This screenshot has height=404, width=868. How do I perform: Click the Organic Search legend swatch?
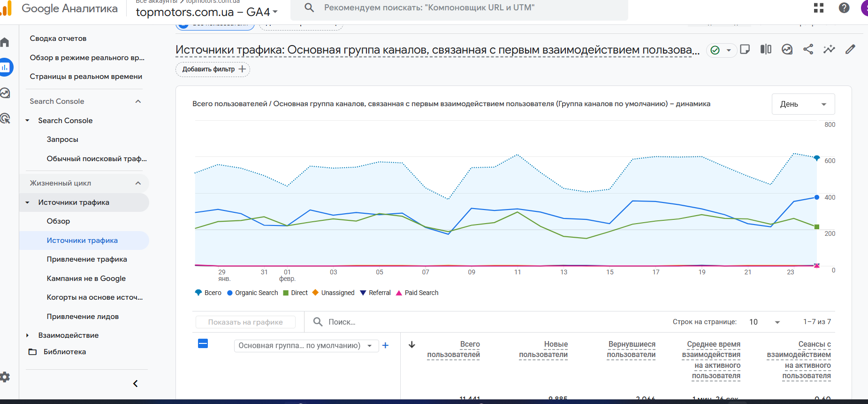[x=230, y=293]
